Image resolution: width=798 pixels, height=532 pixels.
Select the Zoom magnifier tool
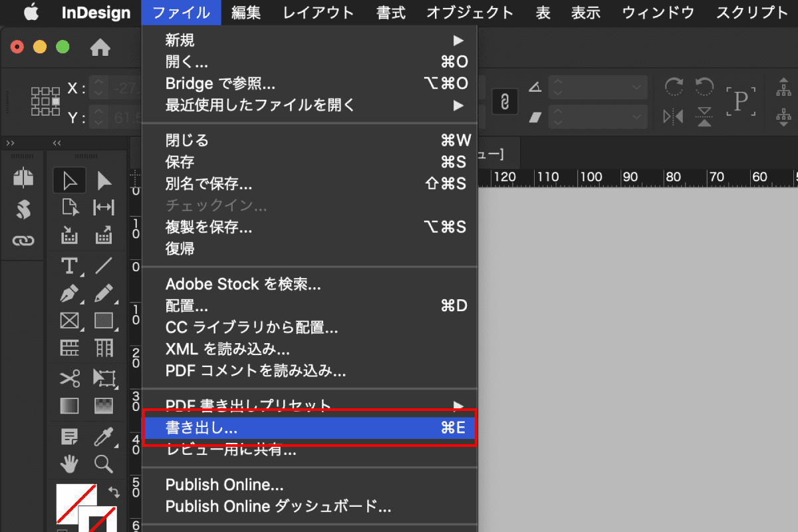[104, 463]
